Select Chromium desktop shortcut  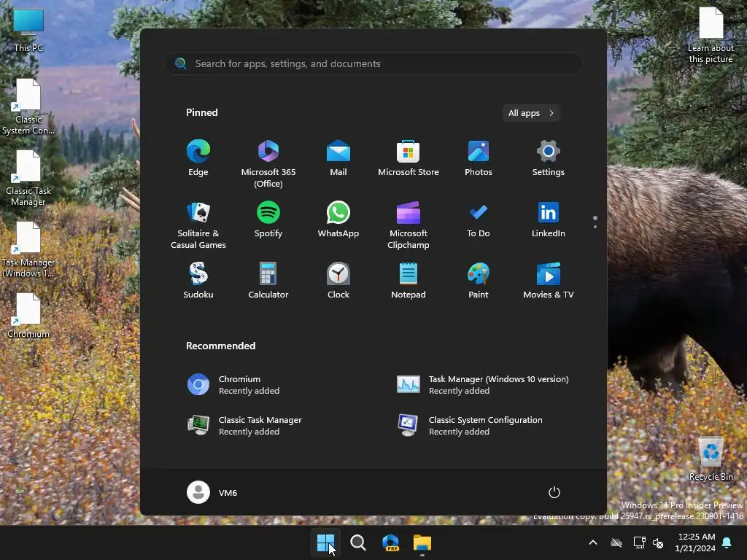click(28, 316)
